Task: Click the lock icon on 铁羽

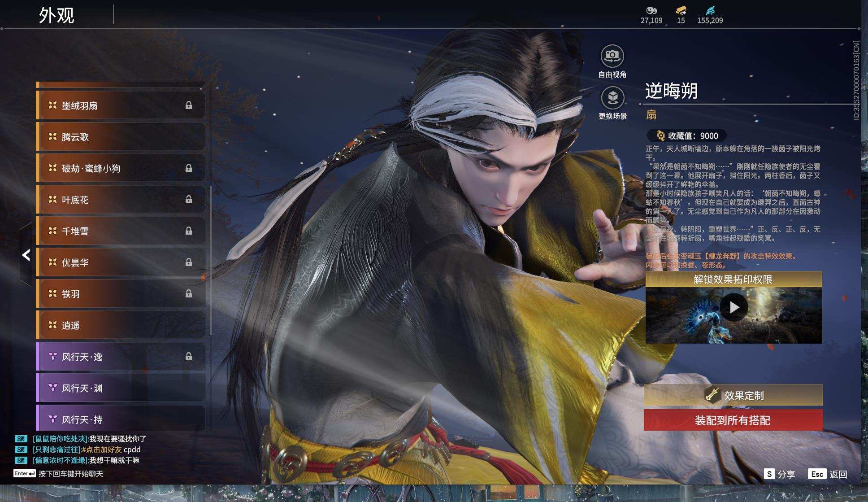Action: point(189,293)
